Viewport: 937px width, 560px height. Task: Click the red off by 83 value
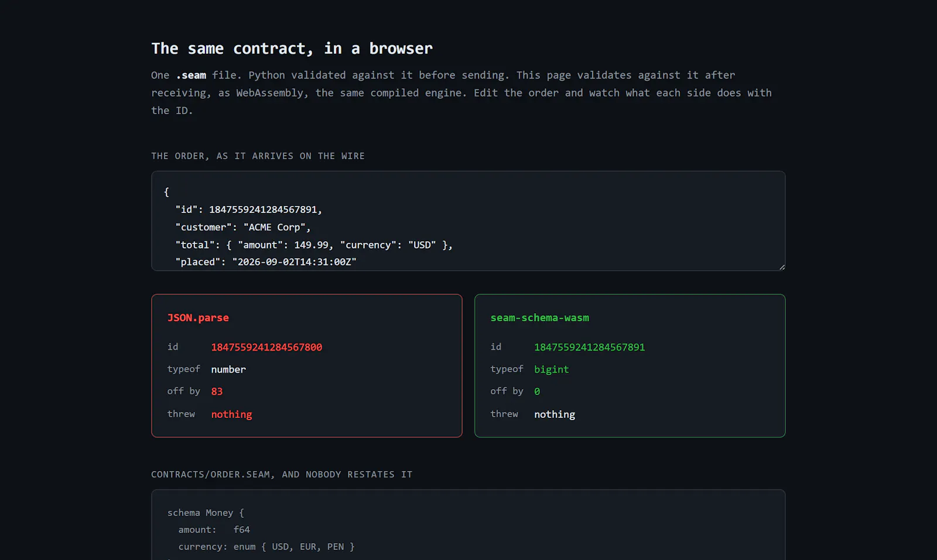click(x=217, y=391)
